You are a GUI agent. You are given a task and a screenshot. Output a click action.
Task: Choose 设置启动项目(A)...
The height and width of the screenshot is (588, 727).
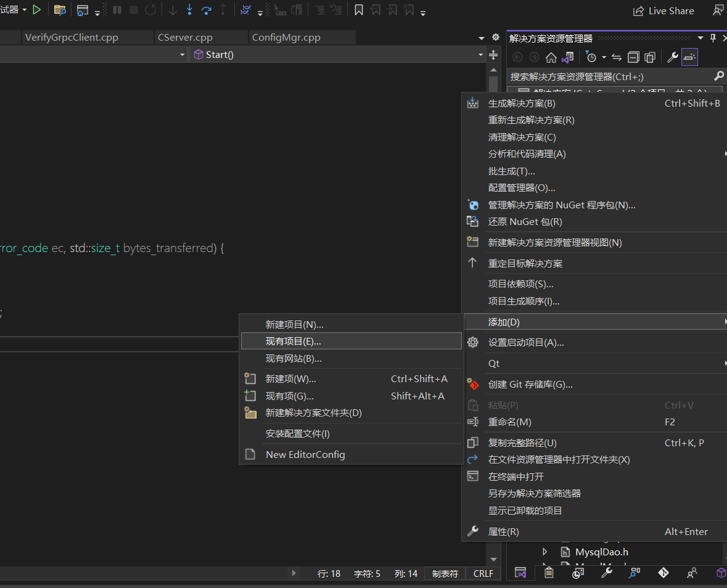[x=594, y=343]
